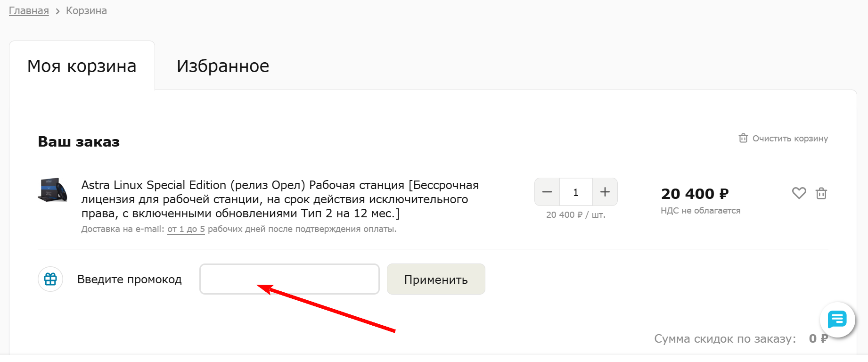Open the Моя корзина tab
Viewport: 868px width, 362px height.
[82, 66]
